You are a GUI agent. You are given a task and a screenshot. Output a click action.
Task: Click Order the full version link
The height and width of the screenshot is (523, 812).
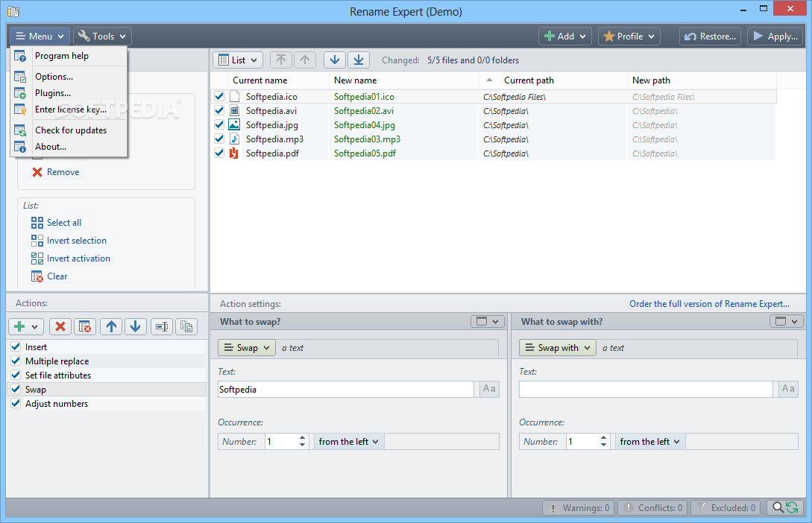tap(709, 304)
